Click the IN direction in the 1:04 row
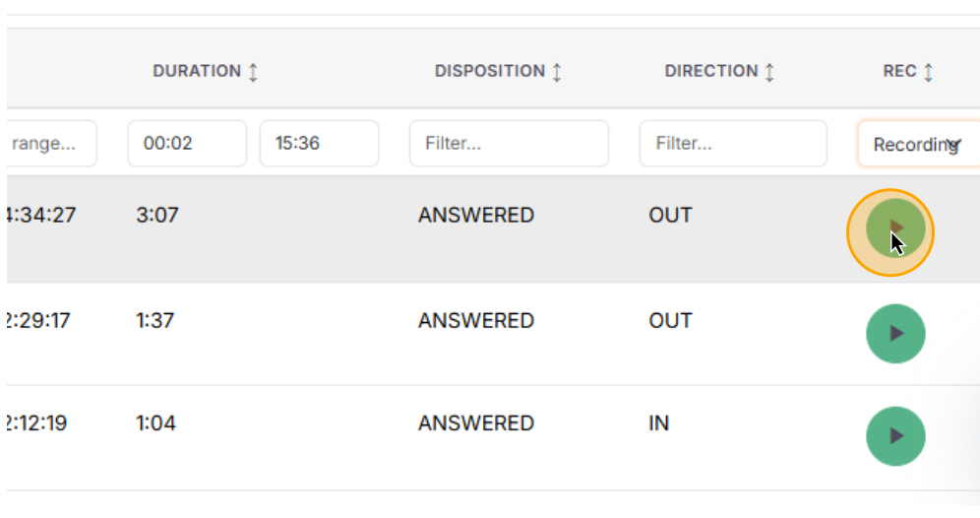 658,423
